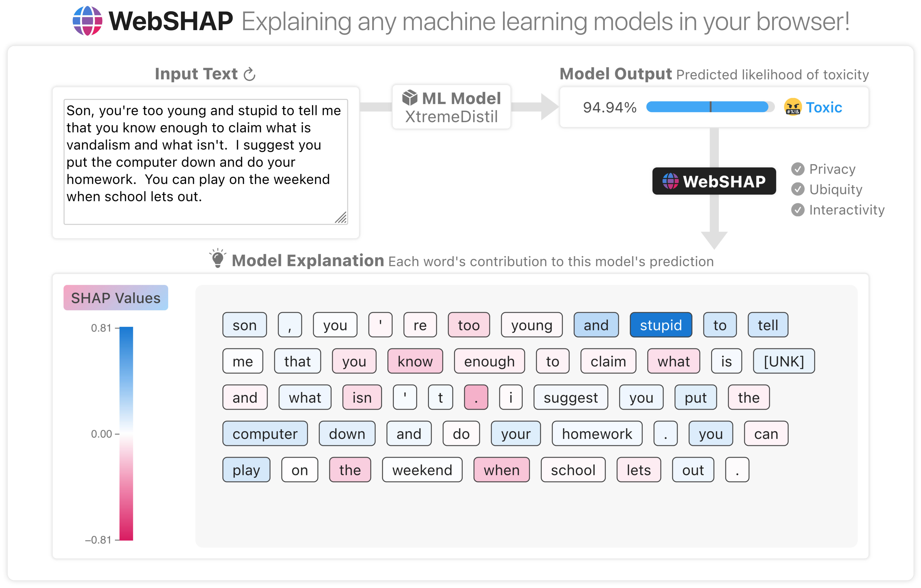The width and height of the screenshot is (921, 588).
Task: Click the lightbulb icon beside Model Explanation
Action: point(218,258)
